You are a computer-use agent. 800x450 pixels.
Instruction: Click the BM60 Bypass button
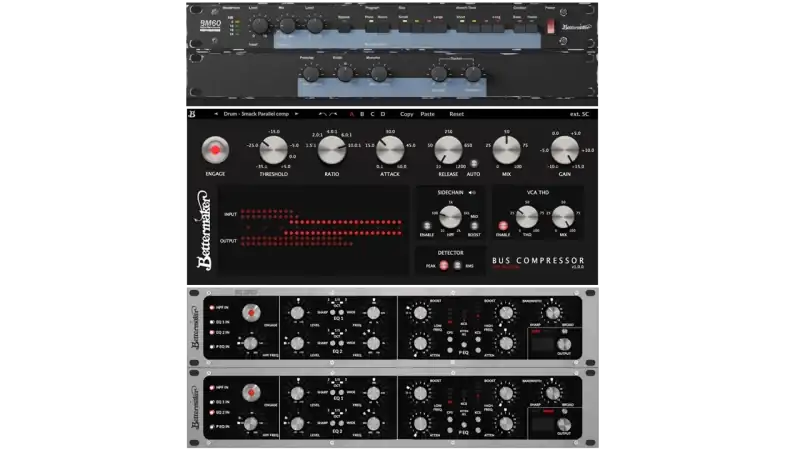point(344,26)
